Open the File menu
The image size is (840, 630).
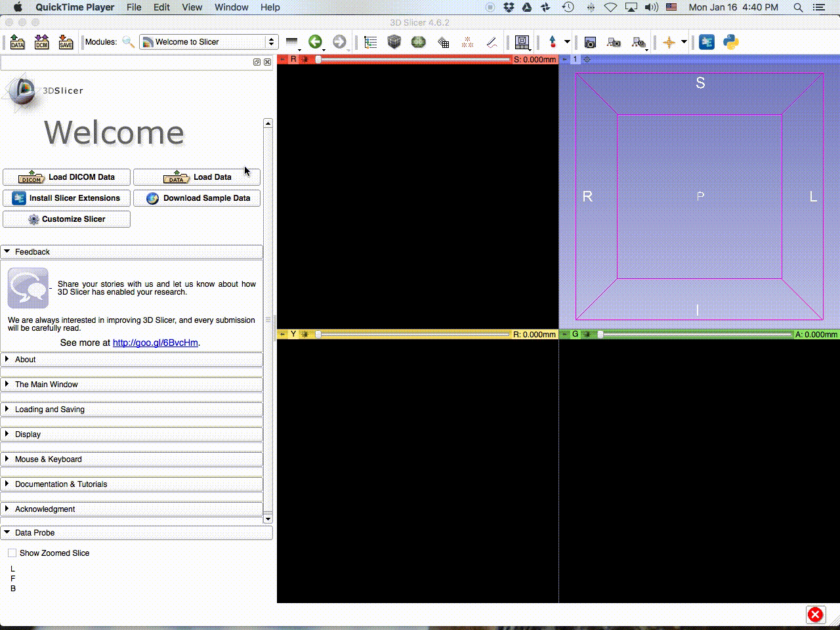click(x=134, y=7)
